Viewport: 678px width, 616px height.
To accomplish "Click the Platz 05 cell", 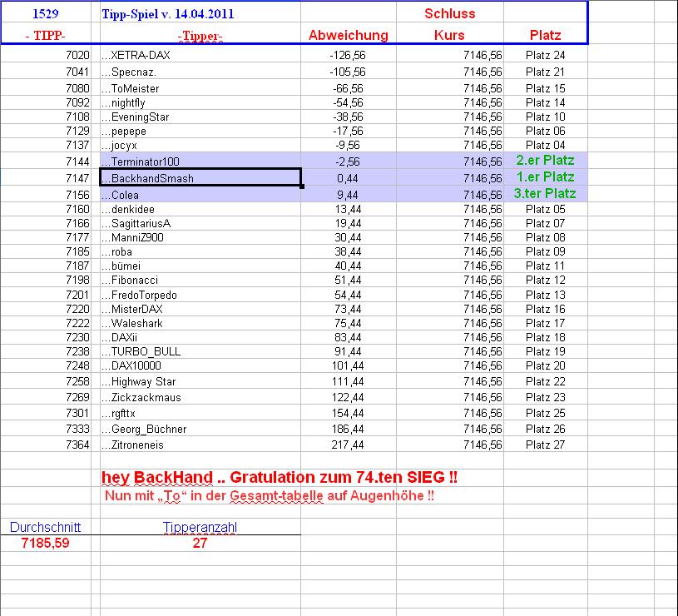I will pyautogui.click(x=545, y=209).
